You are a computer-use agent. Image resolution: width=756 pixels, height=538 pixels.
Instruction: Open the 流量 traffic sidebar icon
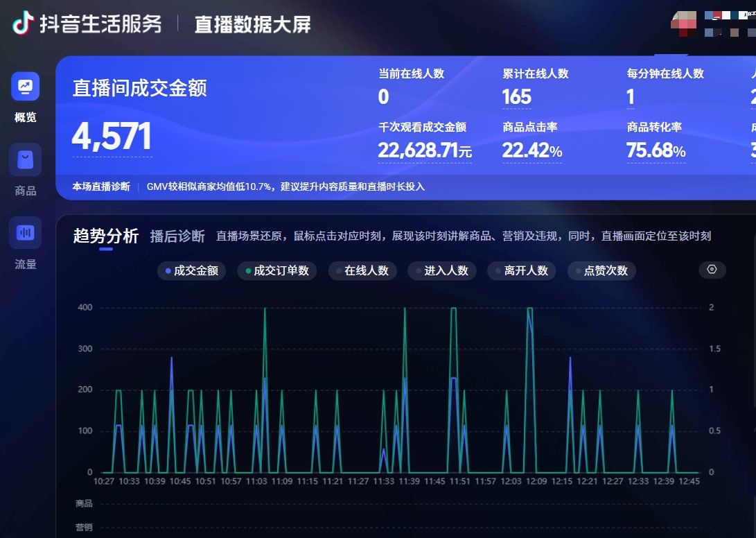coord(25,233)
